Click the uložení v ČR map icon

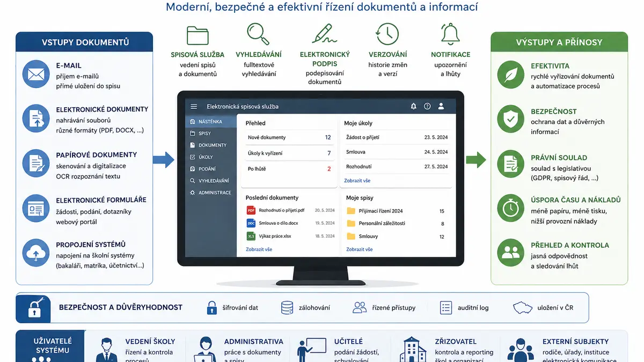pyautogui.click(x=523, y=307)
